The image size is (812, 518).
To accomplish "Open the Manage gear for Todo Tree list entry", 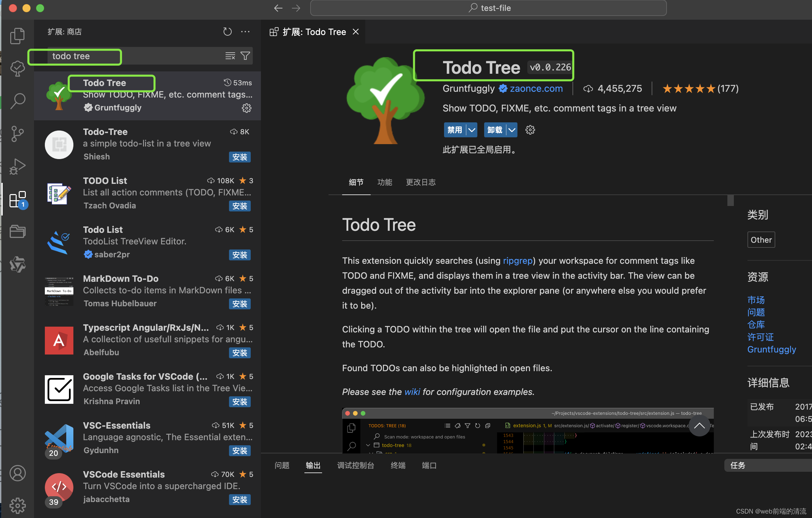I will point(247,108).
